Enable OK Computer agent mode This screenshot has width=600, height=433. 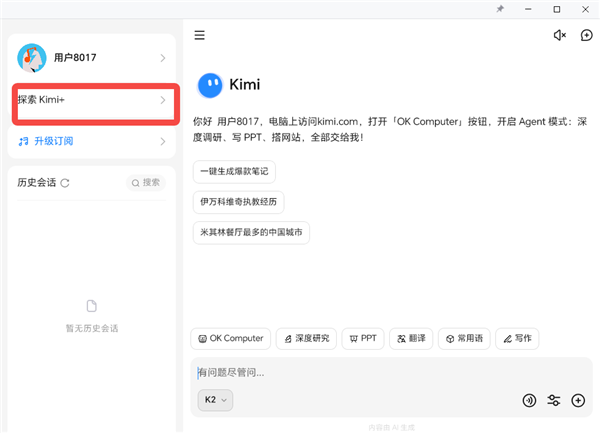coord(231,339)
